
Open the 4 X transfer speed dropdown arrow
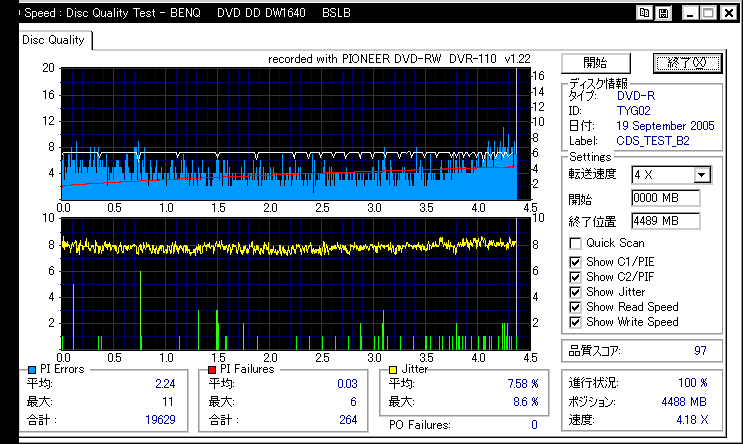point(702,175)
